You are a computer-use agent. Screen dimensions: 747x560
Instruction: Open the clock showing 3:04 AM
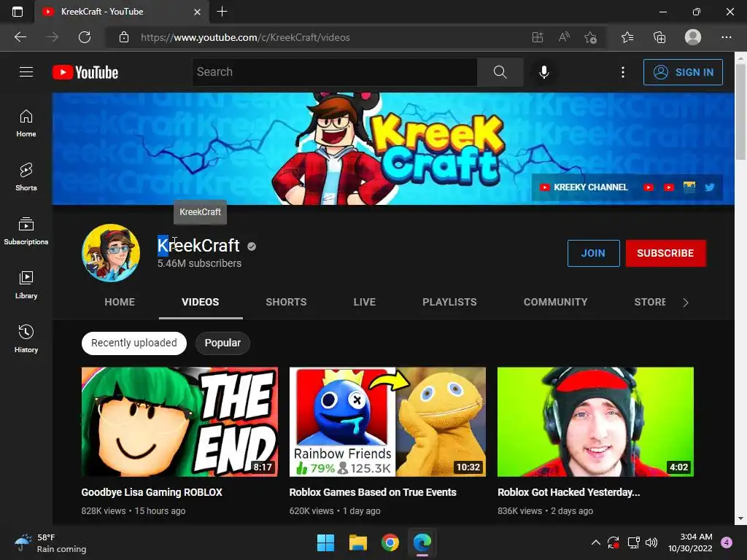690,542
